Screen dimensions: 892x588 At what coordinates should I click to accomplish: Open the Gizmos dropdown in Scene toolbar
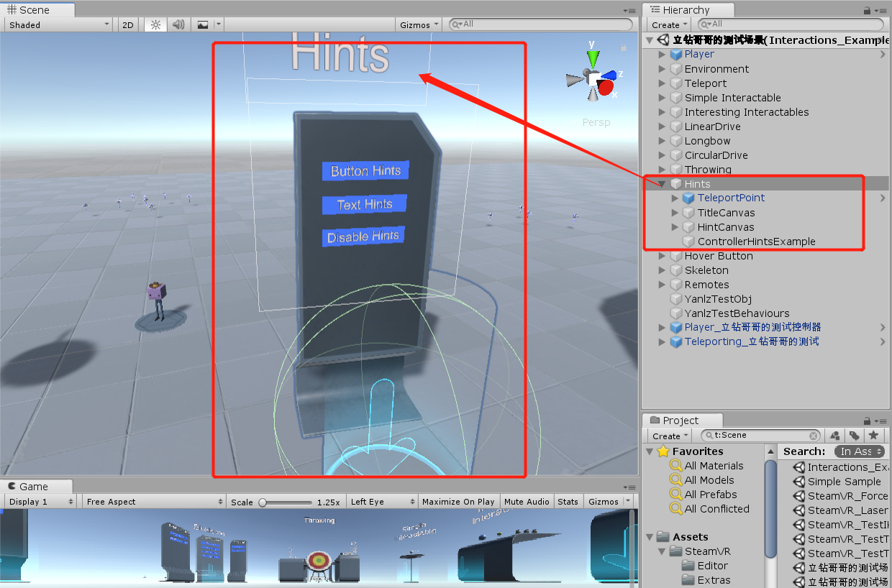point(418,24)
